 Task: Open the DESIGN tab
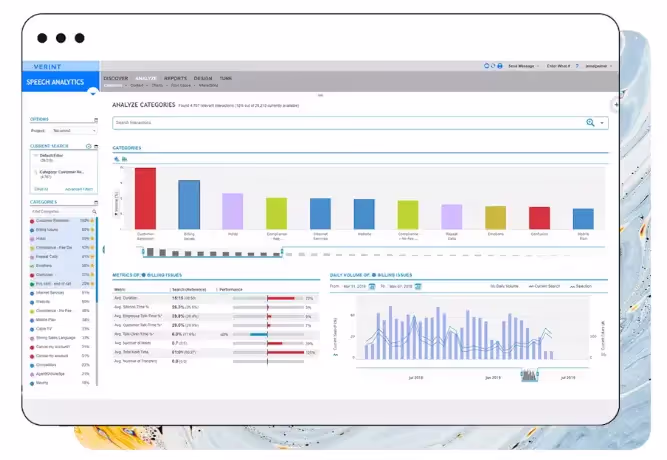203,78
